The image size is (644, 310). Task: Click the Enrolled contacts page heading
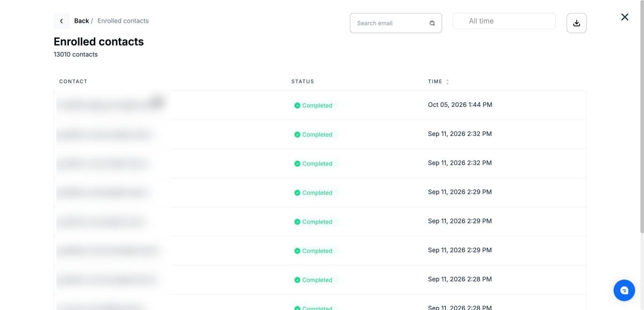tap(99, 42)
